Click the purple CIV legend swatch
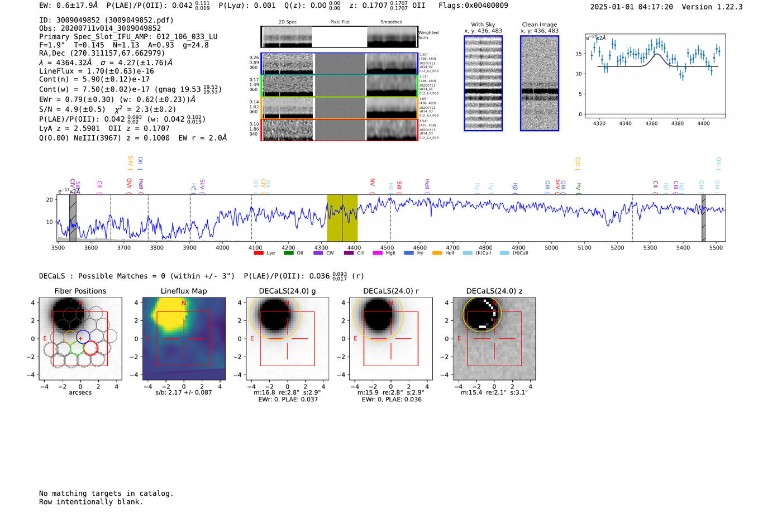Screen dimensions: 782x532 tap(318, 253)
